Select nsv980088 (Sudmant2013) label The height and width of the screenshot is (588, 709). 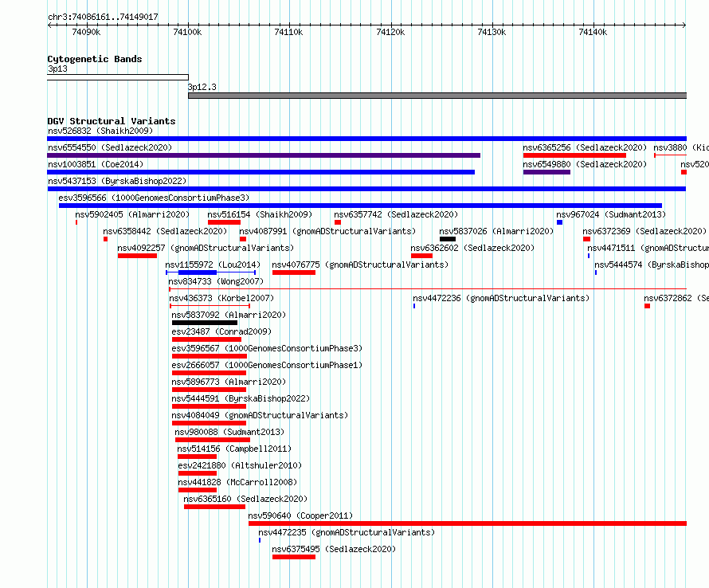click(x=229, y=432)
